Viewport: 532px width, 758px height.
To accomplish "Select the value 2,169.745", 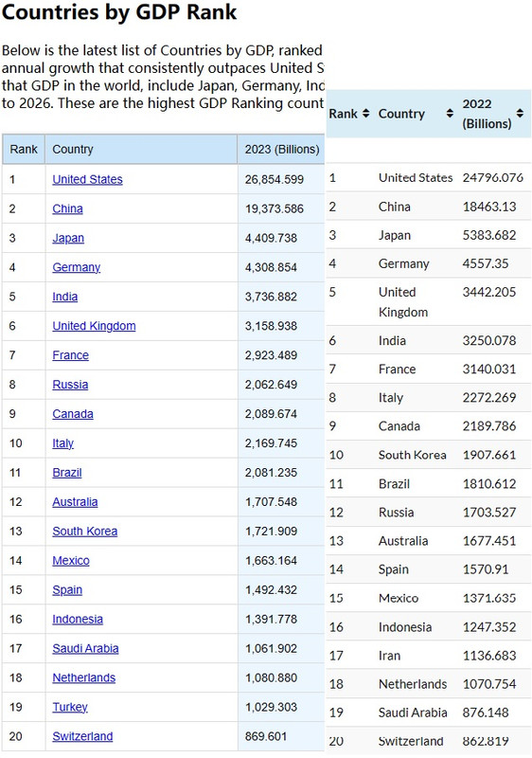I will [x=271, y=443].
